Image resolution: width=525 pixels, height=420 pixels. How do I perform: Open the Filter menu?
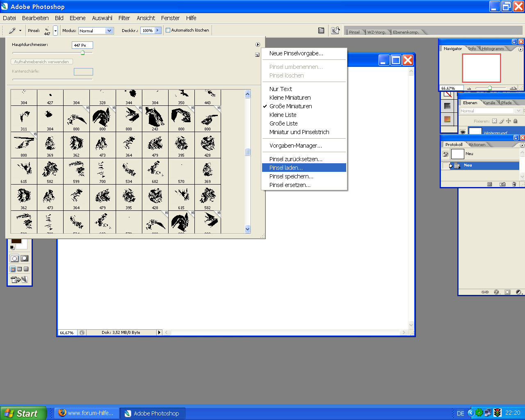[124, 18]
